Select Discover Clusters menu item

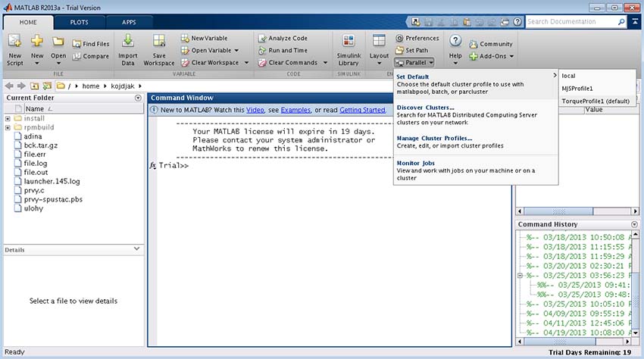pyautogui.click(x=425, y=108)
